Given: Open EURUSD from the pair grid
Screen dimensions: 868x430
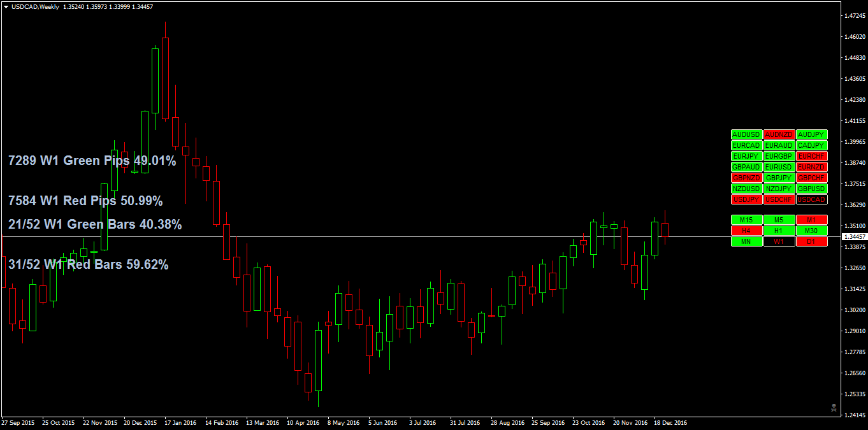Looking at the screenshot, I should 779,167.
